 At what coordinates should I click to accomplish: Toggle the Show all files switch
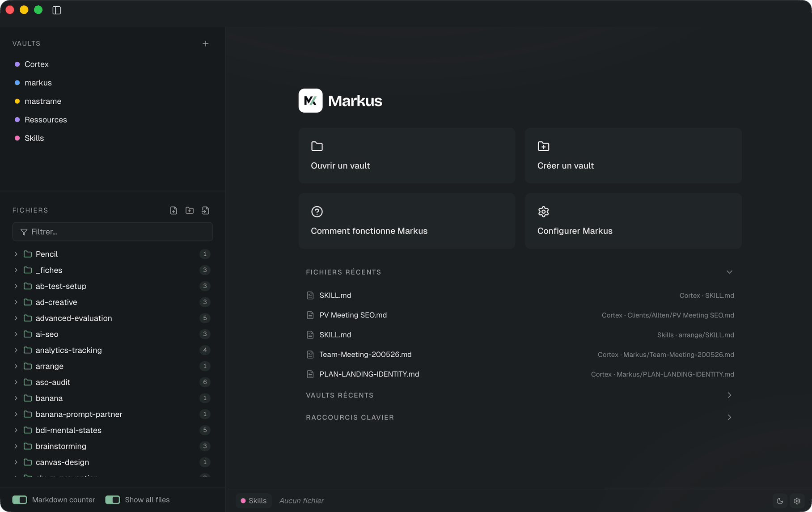113,500
